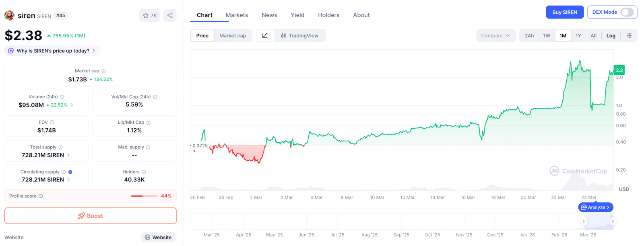Click the 44% profile score value
644x246 pixels.
pos(166,196)
